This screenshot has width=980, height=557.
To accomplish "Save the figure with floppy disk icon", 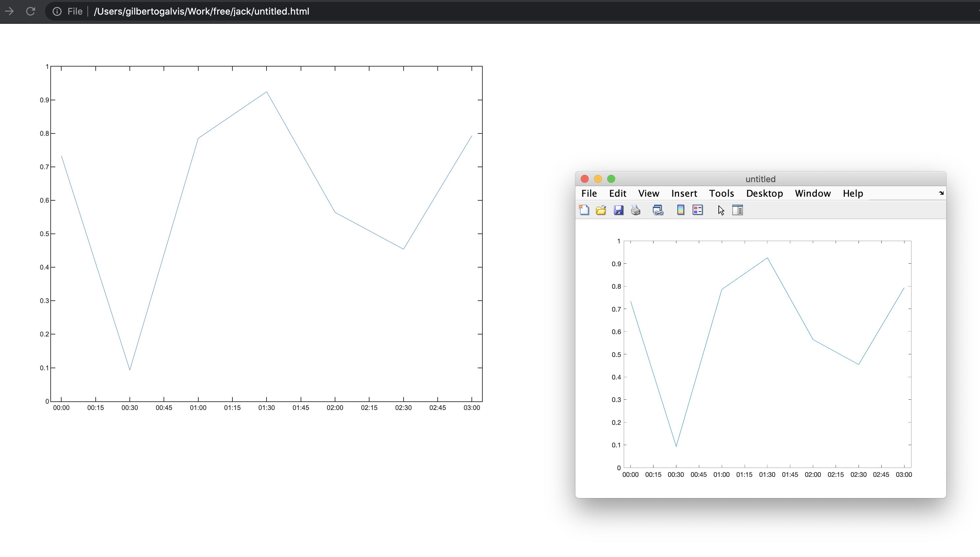I will click(618, 210).
